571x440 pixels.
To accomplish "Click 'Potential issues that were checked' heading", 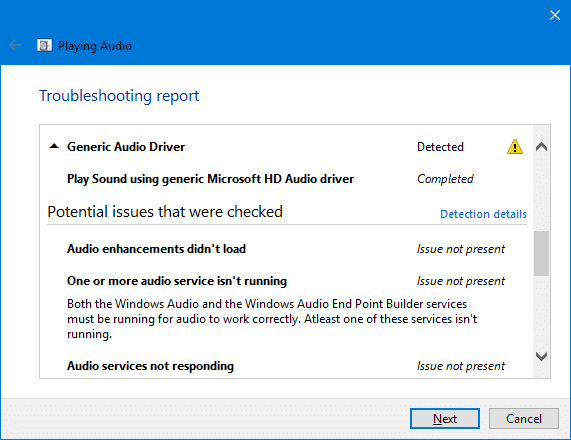I will point(165,212).
